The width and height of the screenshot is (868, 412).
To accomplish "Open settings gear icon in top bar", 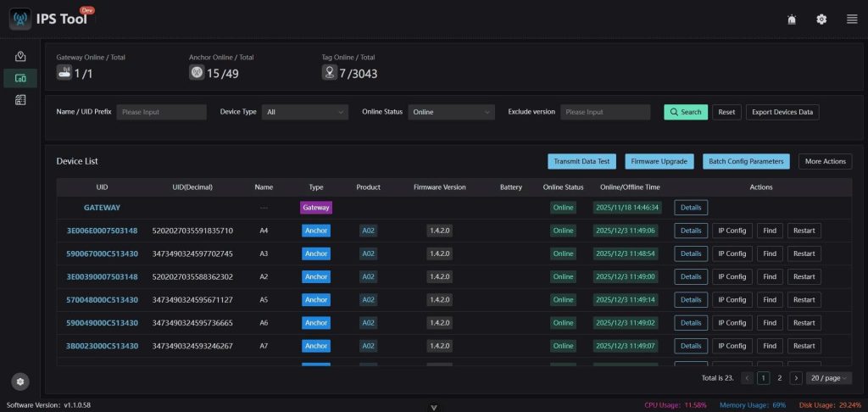I will (x=821, y=19).
